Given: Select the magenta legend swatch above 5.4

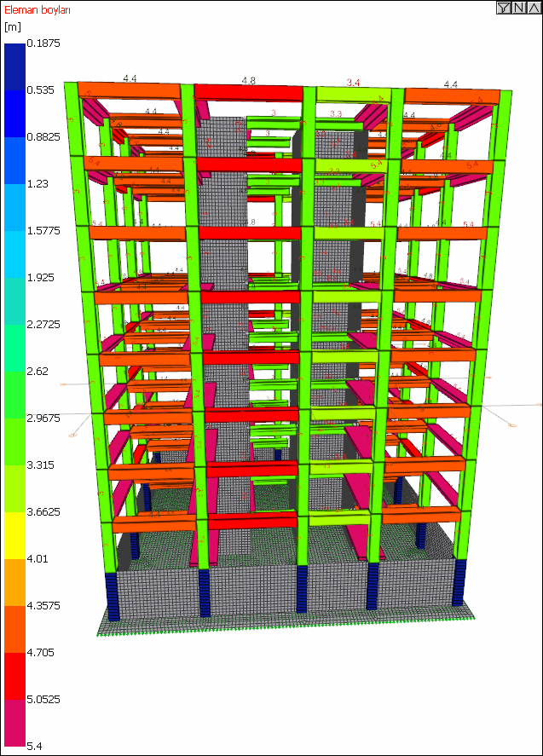Looking at the screenshot, I should [15, 723].
